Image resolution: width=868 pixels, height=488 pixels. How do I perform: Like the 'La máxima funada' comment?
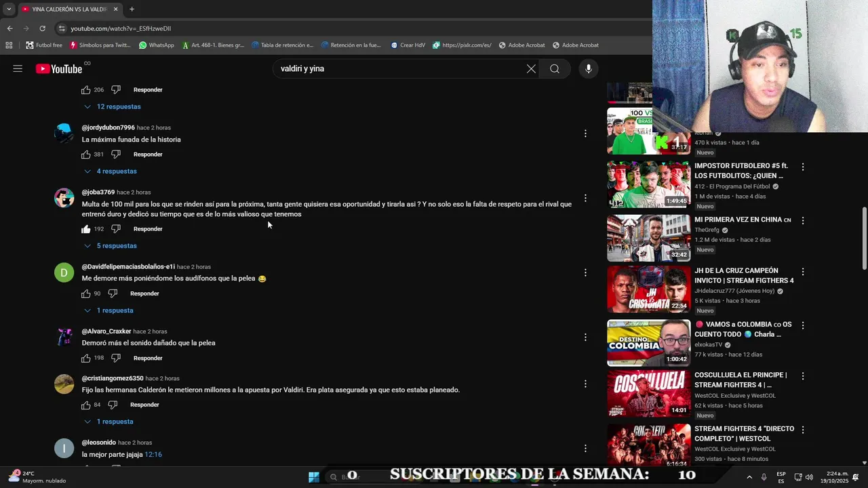click(86, 155)
